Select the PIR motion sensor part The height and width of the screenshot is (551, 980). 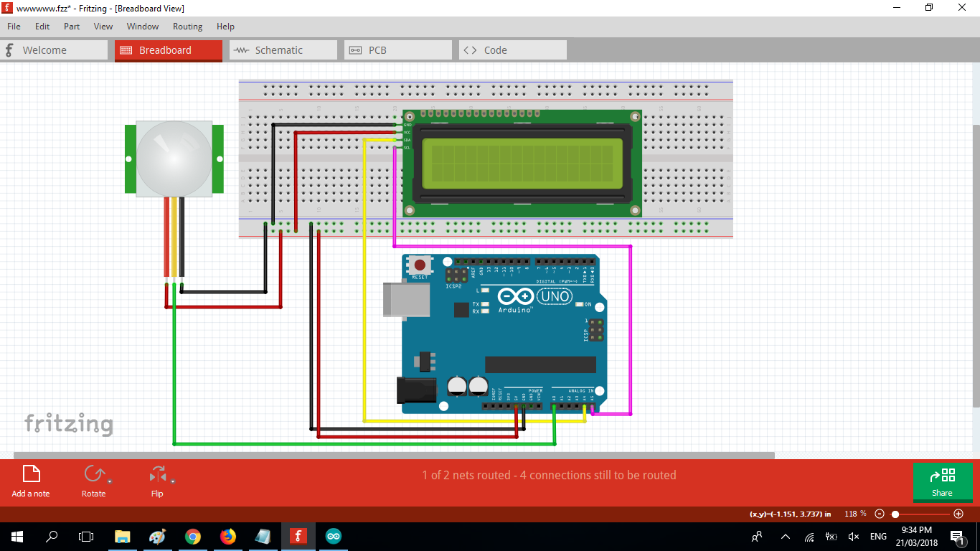click(x=174, y=158)
